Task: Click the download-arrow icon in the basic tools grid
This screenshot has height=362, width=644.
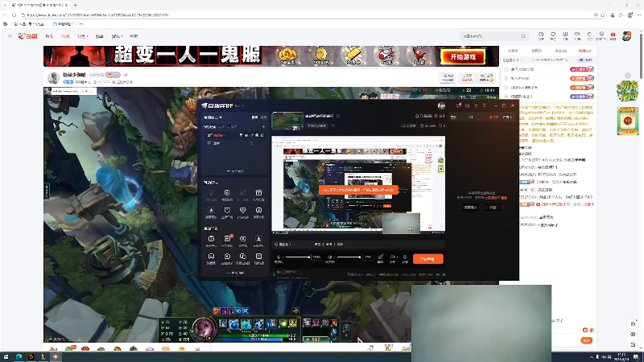Action: 258,238
